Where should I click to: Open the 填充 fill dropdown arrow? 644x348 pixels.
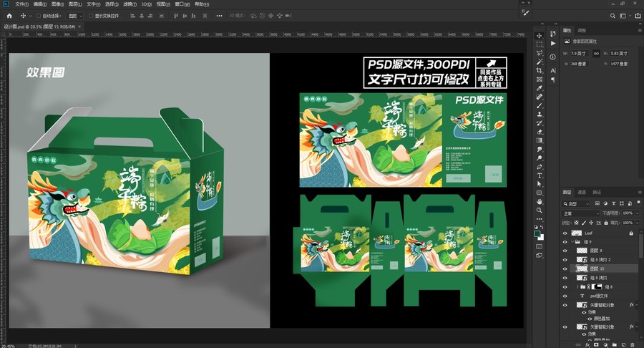pos(637,223)
